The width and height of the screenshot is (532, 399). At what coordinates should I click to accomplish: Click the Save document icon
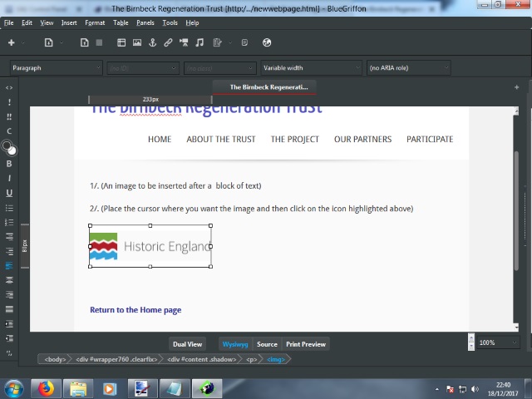click(x=84, y=42)
